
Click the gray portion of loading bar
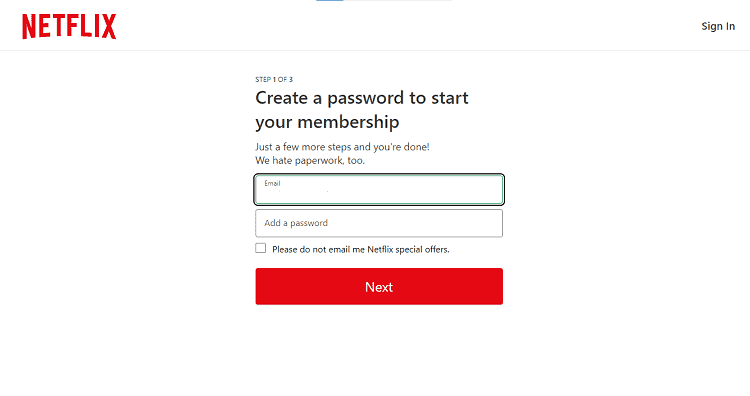(397, 0)
